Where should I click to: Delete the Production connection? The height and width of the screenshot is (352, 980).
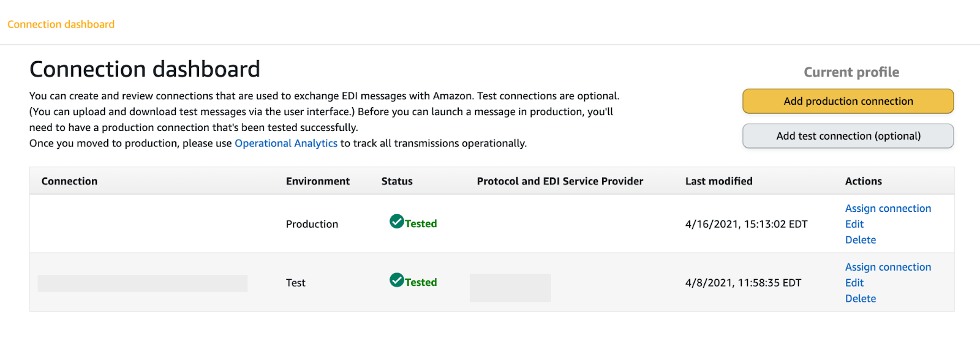(860, 240)
